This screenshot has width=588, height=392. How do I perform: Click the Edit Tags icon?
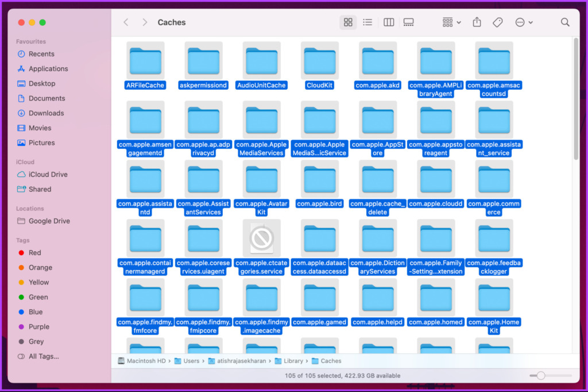click(x=498, y=22)
